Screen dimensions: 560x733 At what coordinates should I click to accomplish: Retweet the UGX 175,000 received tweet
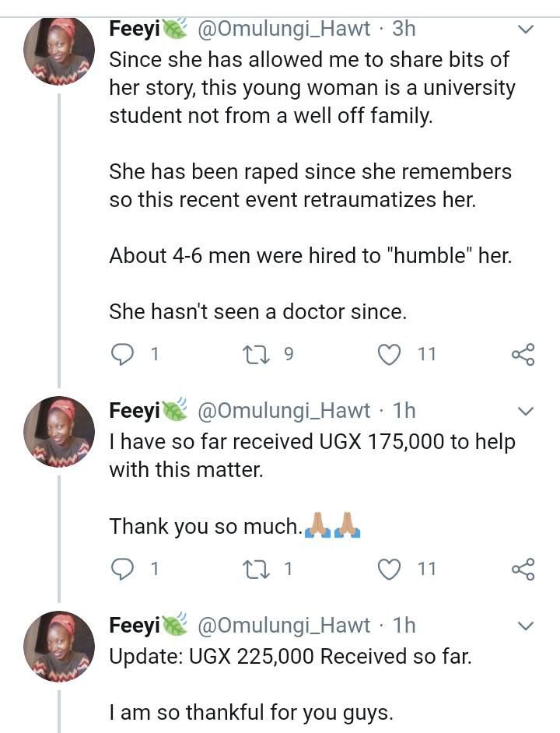(254, 569)
